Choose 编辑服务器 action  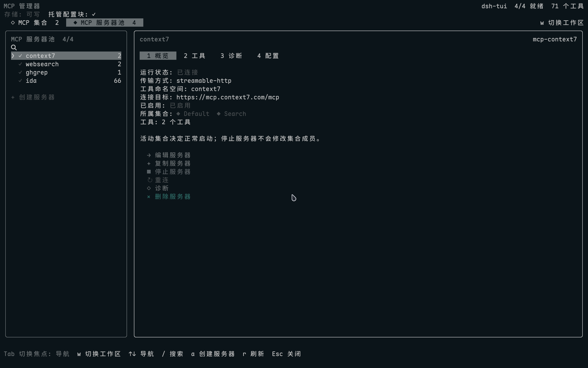(x=173, y=155)
